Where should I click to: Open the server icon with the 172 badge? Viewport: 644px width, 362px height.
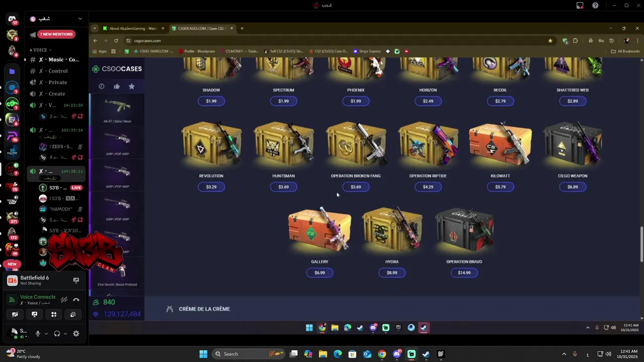(x=12, y=232)
